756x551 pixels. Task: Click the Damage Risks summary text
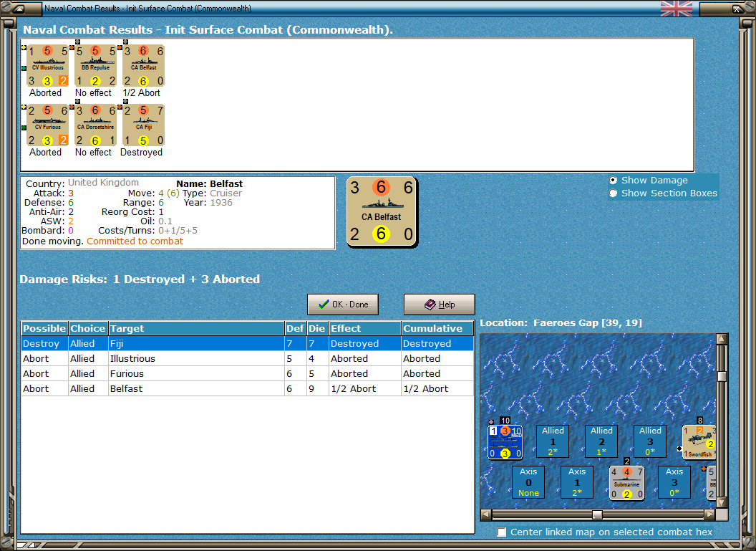pos(140,279)
